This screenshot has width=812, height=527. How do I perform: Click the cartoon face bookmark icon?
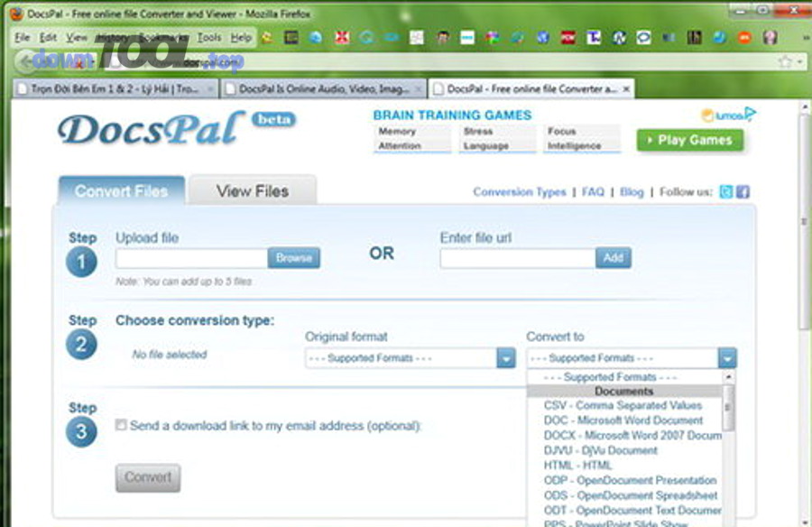coord(443,37)
